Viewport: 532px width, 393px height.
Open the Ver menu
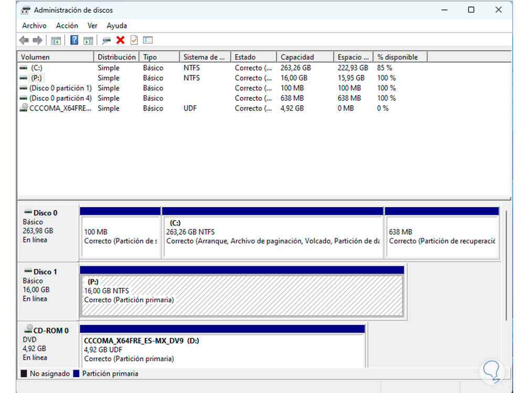92,26
